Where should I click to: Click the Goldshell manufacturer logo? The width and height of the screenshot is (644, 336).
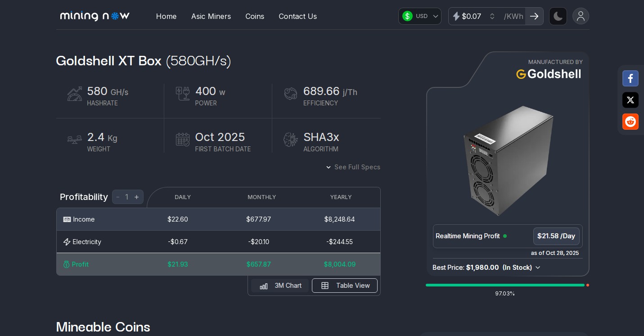(x=549, y=74)
